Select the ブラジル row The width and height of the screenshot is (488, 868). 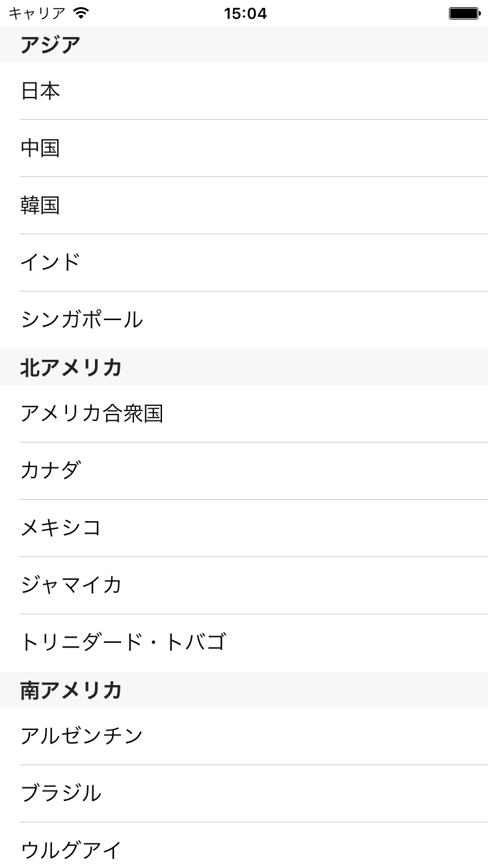(x=61, y=794)
